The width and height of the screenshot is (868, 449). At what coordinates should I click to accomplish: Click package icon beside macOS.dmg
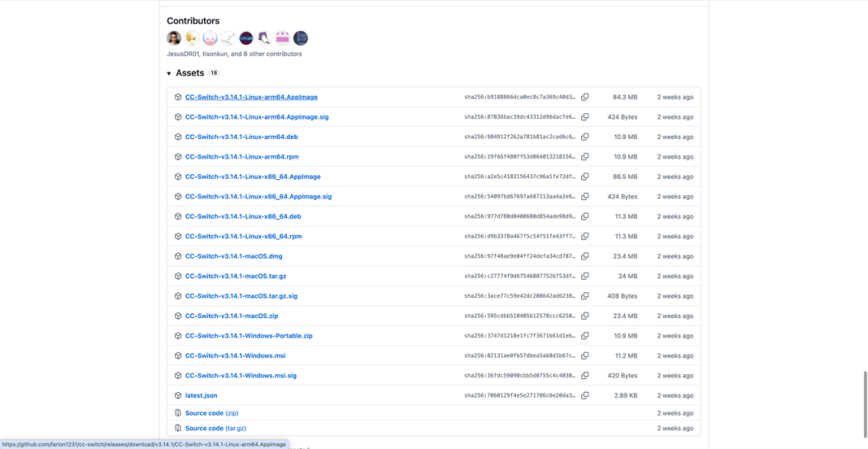coord(178,256)
